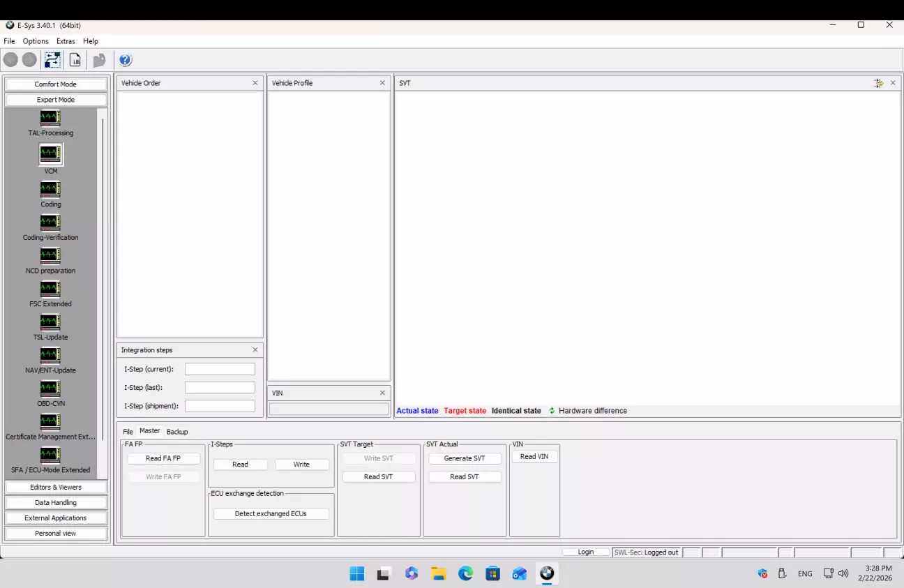The image size is (904, 588).
Task: Open File Explorer from the taskbar
Action: pos(438,573)
